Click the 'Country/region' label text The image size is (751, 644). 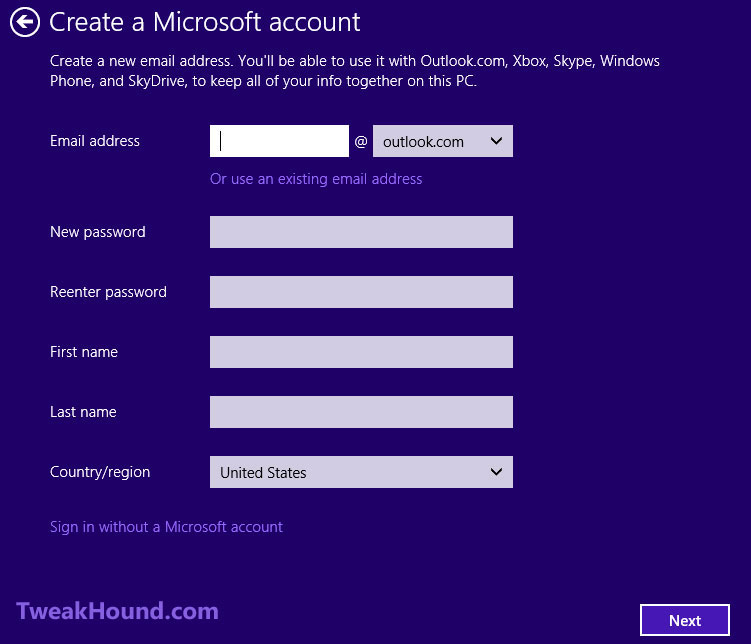(100, 472)
